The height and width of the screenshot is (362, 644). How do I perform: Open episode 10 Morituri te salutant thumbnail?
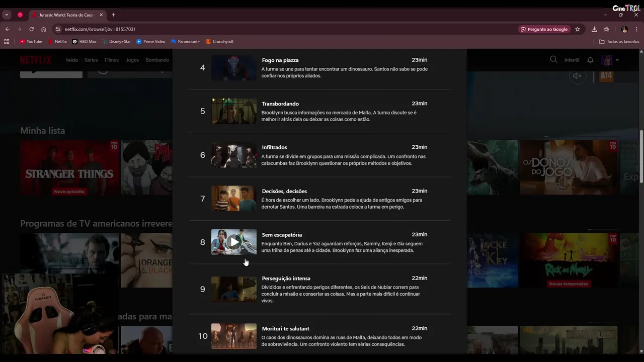tap(234, 336)
